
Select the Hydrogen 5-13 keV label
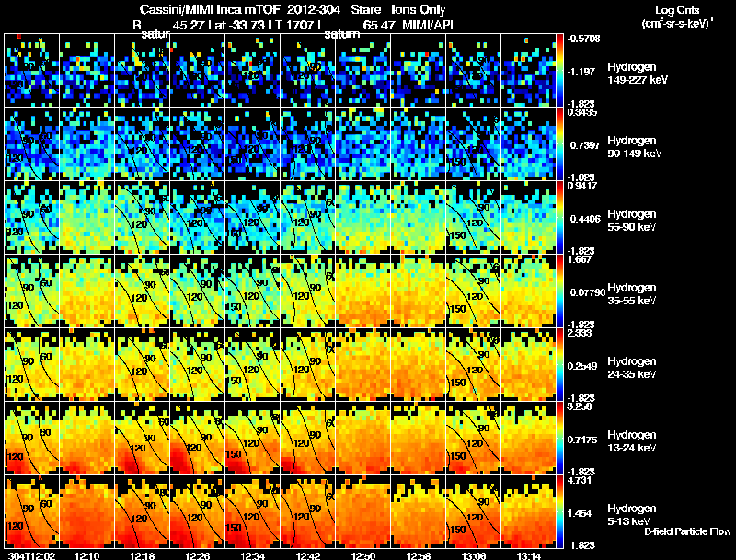632,515
